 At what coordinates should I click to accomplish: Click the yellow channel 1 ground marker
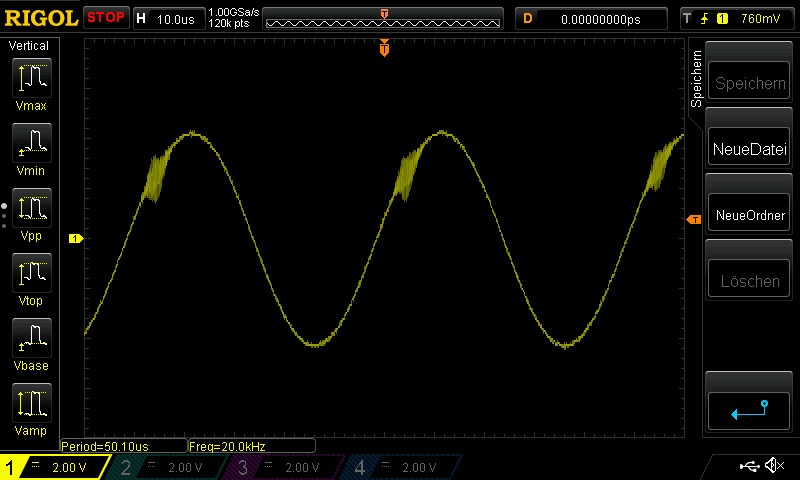[x=76, y=238]
